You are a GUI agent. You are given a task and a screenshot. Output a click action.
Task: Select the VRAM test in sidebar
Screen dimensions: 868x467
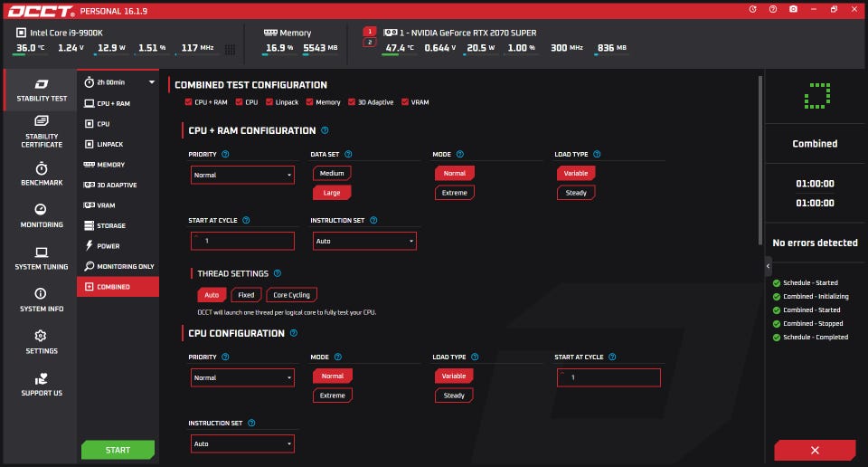(118, 205)
